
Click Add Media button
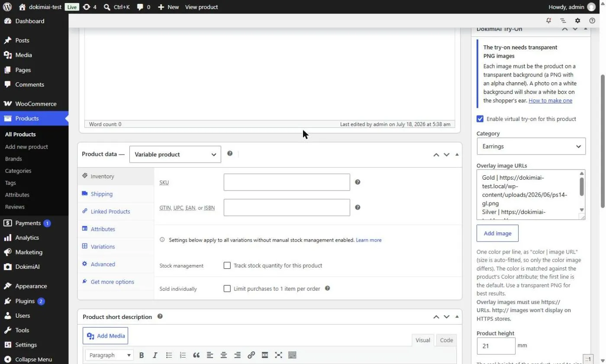tap(105, 336)
